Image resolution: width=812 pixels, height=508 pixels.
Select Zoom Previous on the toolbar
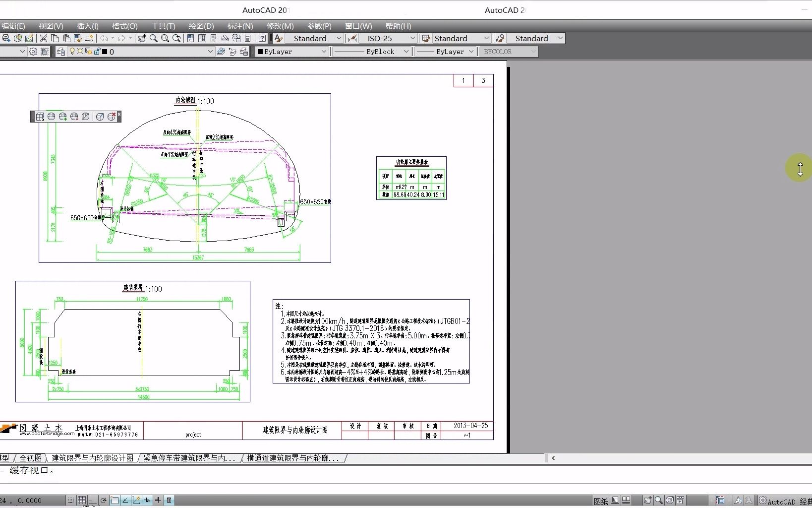point(176,38)
